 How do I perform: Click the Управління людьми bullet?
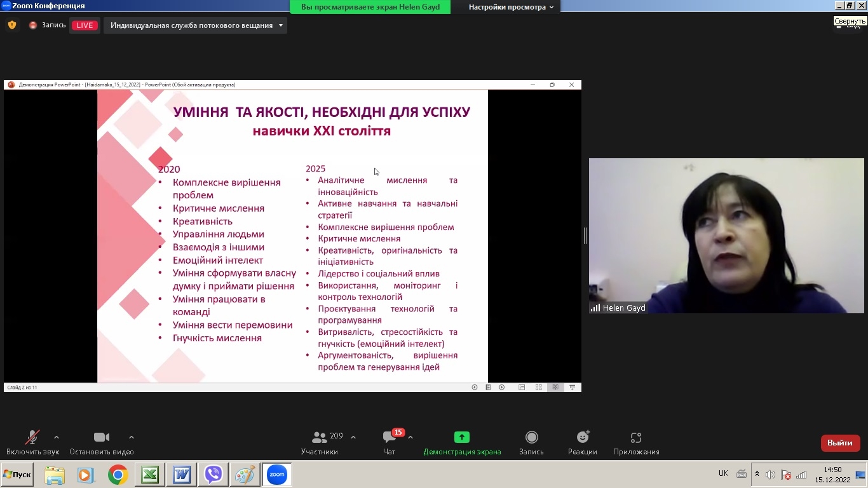[219, 234]
